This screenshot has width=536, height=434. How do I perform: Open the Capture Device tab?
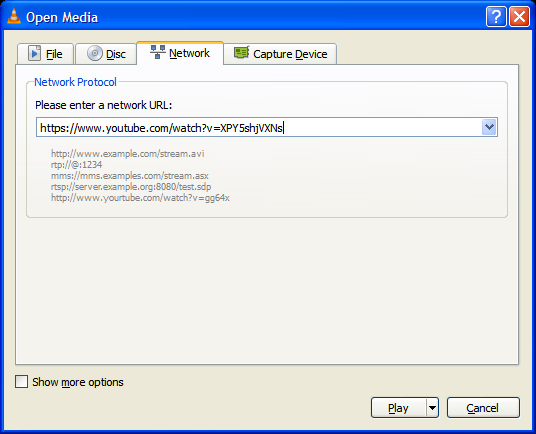[280, 54]
